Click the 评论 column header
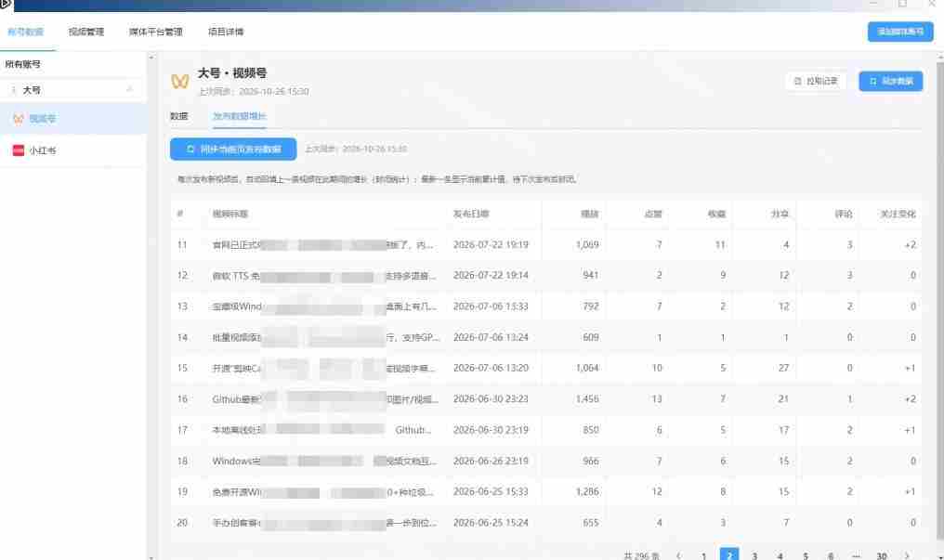Image resolution: width=944 pixels, height=560 pixels. pos(844,215)
